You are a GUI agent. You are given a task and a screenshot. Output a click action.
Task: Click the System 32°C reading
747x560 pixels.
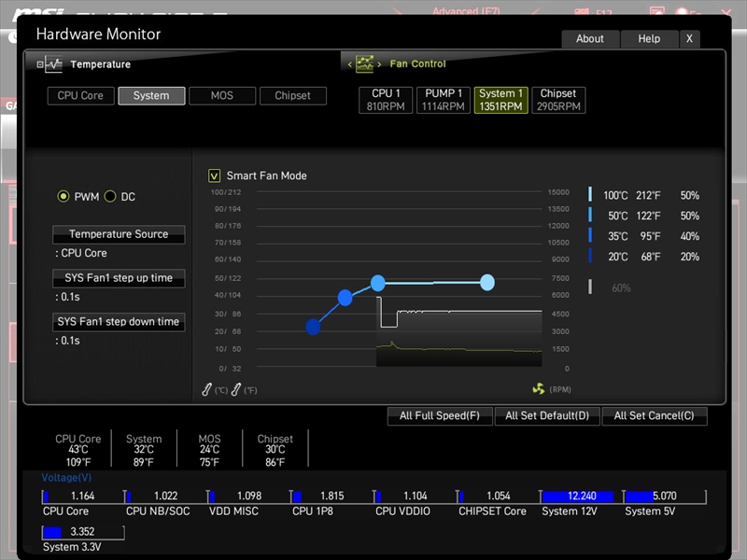[144, 450]
